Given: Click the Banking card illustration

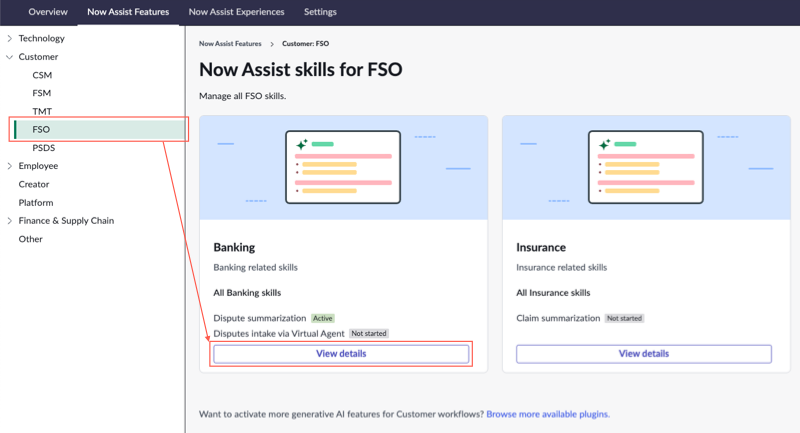Looking at the screenshot, I should tap(343, 168).
